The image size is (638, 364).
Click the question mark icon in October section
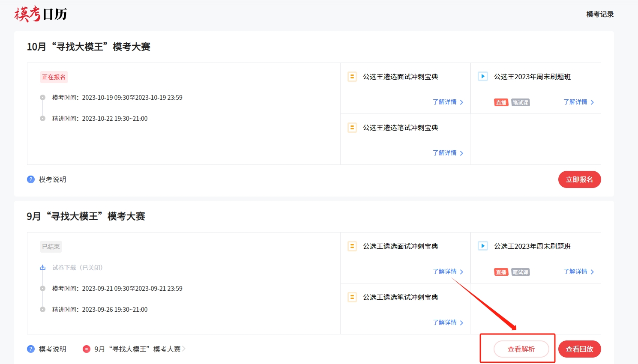(x=31, y=179)
